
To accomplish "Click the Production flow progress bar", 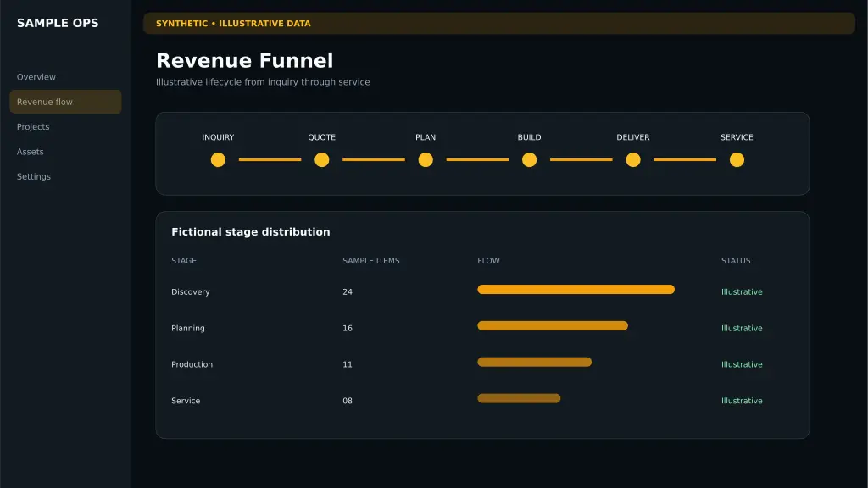I will pos(534,362).
